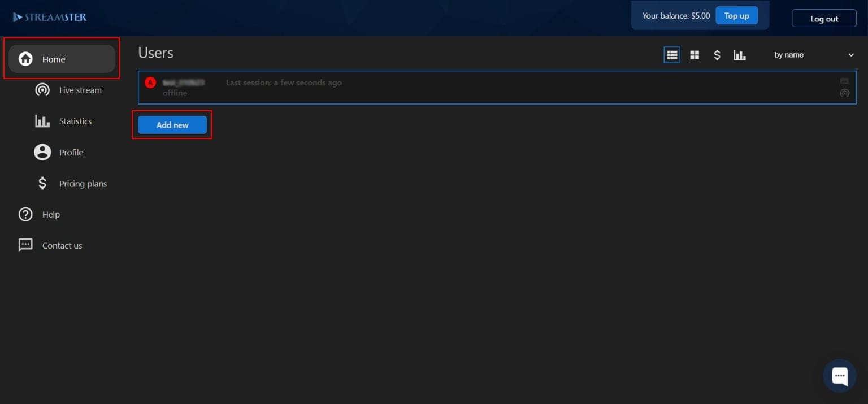868x404 pixels.
Task: Click the red avatar of offline user
Action: pyautogui.click(x=150, y=82)
